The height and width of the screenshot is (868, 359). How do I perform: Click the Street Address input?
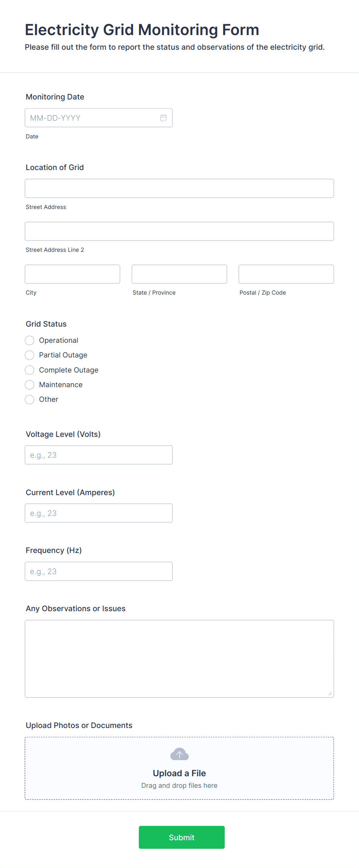click(x=179, y=189)
